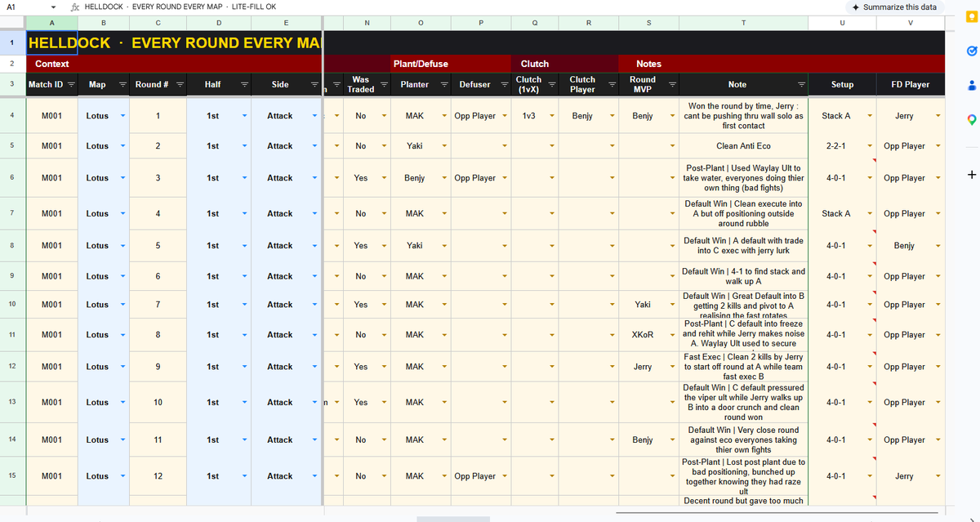Open the filter icon on Match ID header
This screenshot has width=980, height=522.
pyautogui.click(x=71, y=84)
